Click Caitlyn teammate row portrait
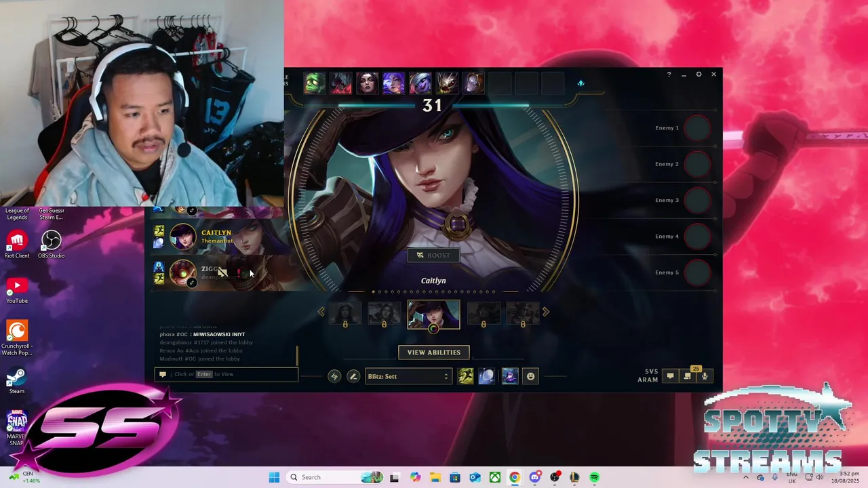Image resolution: width=868 pixels, height=488 pixels. 183,237
